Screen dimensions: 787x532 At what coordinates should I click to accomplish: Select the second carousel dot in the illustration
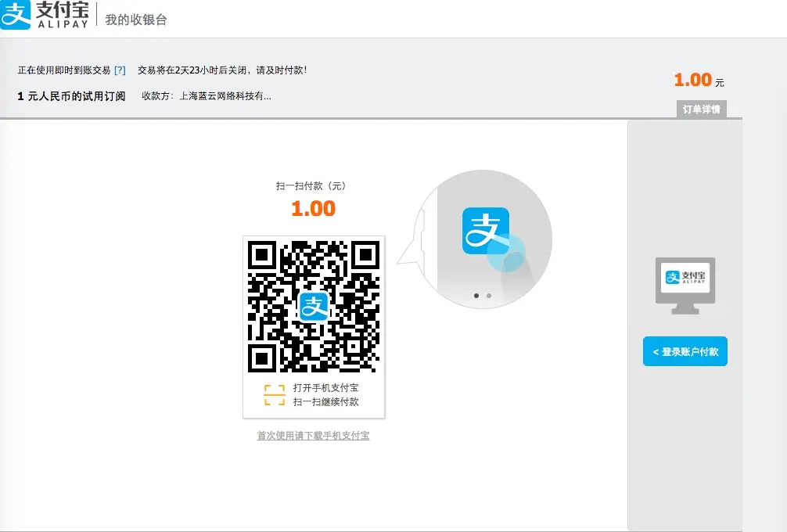click(x=489, y=296)
